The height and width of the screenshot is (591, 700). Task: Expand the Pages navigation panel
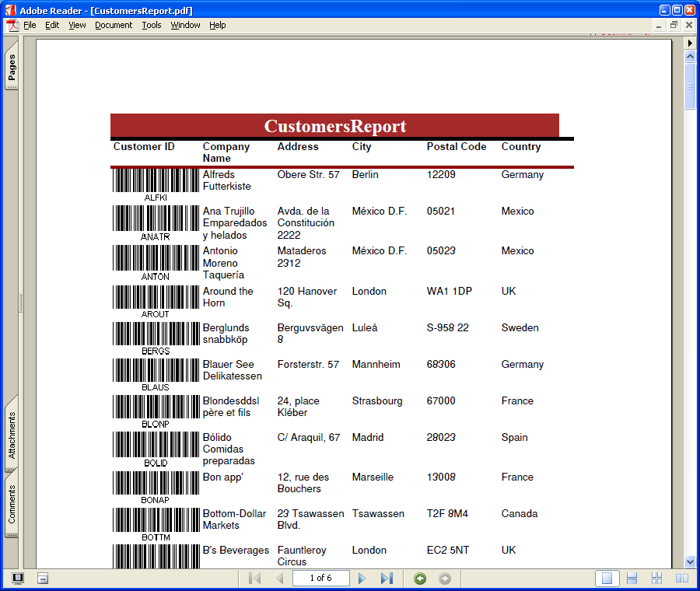(x=12, y=70)
